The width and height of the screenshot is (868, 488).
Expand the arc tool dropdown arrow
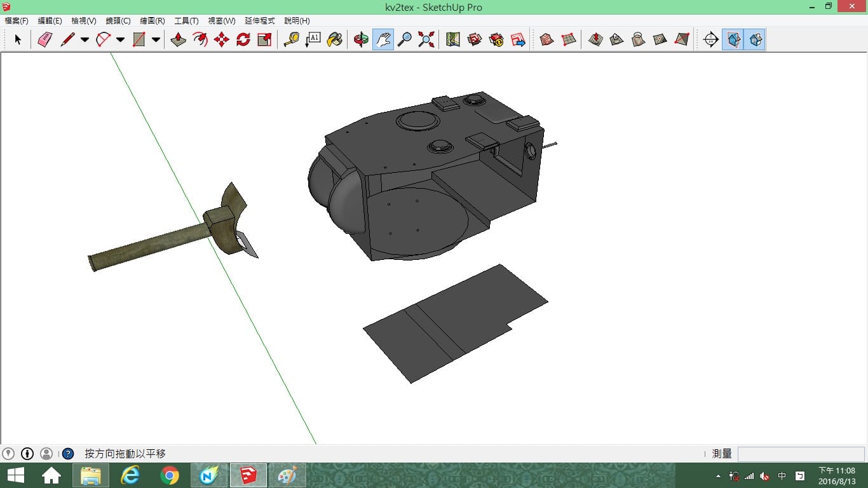[120, 39]
